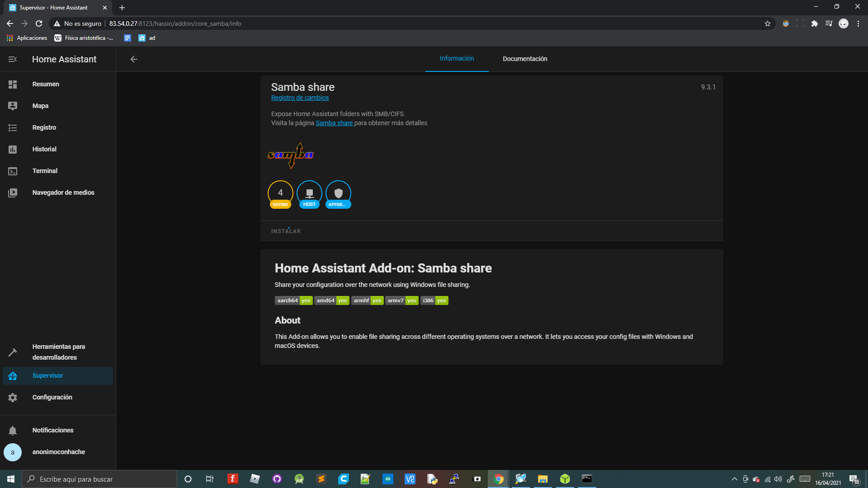Open the Registro de cambios link
This screenshot has height=488, width=868.
300,98
